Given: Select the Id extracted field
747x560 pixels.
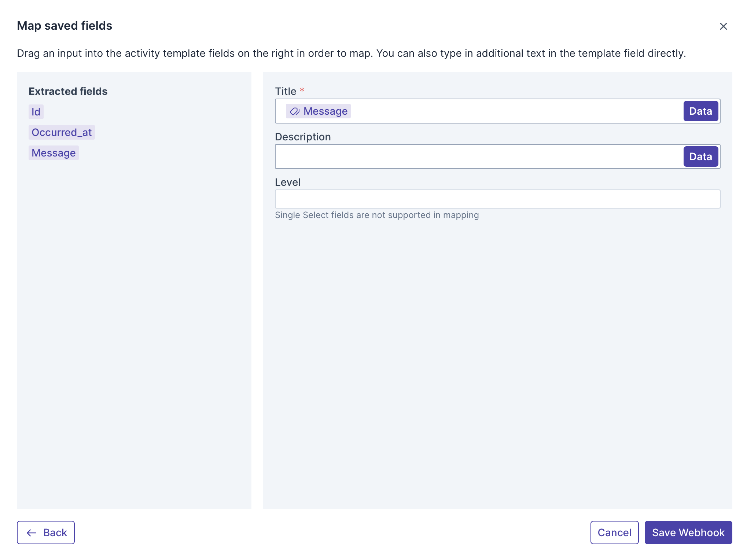Looking at the screenshot, I should 36,112.
